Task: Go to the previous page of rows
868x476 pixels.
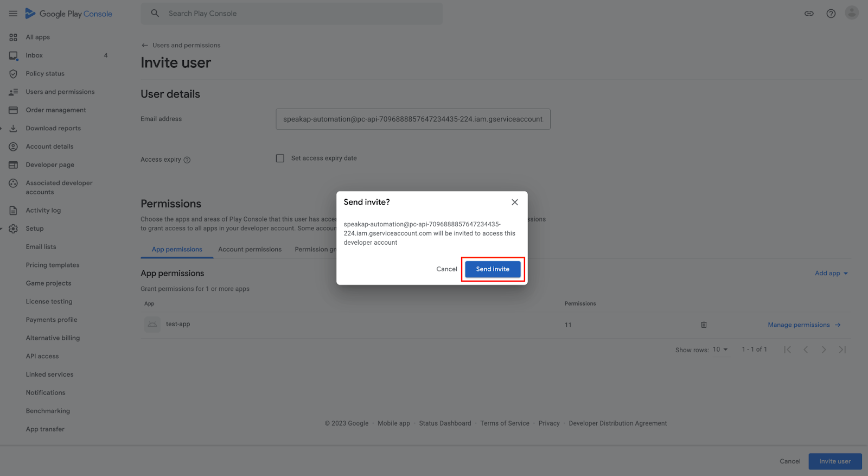Action: (806, 350)
